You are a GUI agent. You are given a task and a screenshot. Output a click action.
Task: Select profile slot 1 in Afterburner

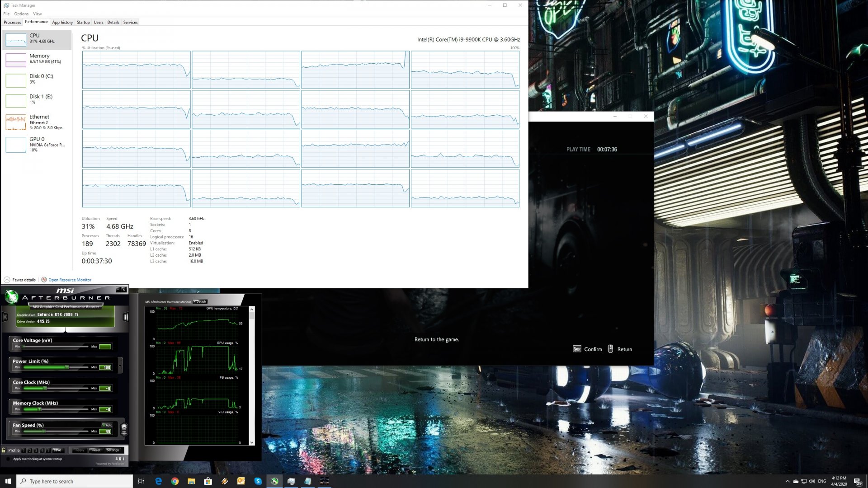tap(24, 450)
